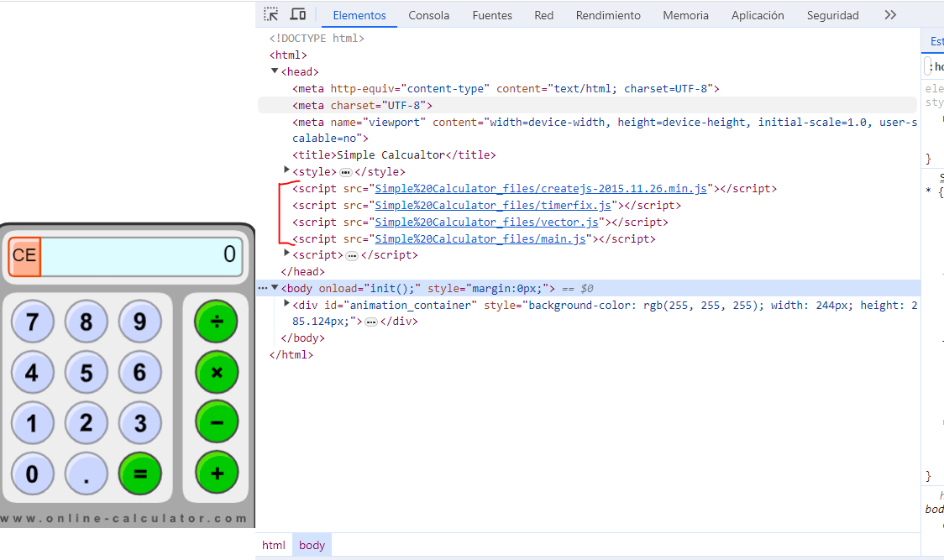Click the green equals key
Viewport: 944px width, 560px height.
(139, 474)
